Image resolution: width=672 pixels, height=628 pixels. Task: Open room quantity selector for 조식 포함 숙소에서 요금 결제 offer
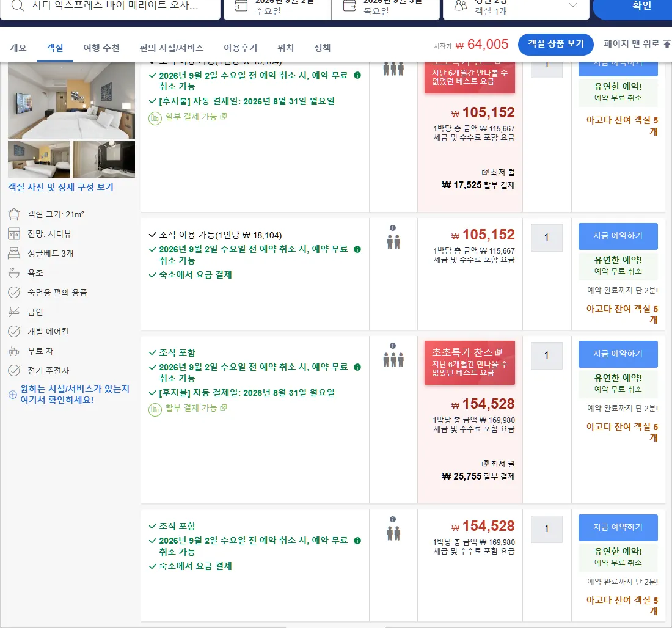(546, 529)
